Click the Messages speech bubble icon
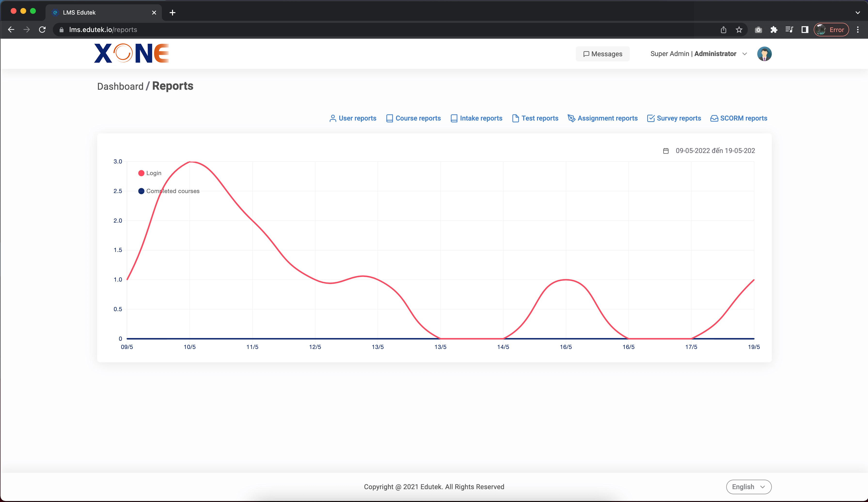The image size is (868, 502). [x=586, y=54]
